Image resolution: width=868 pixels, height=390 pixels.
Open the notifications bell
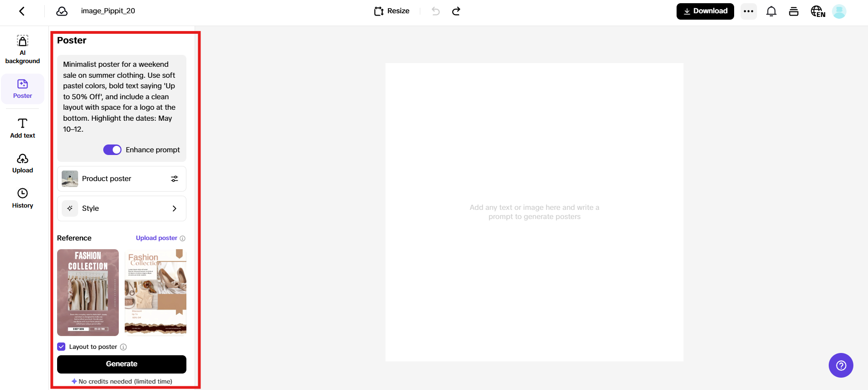[x=771, y=11]
